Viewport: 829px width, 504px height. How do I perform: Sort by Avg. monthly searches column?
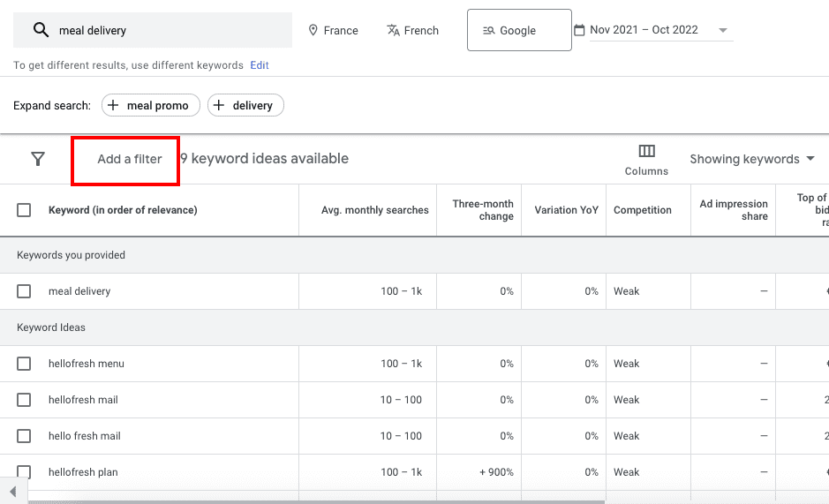(x=375, y=210)
